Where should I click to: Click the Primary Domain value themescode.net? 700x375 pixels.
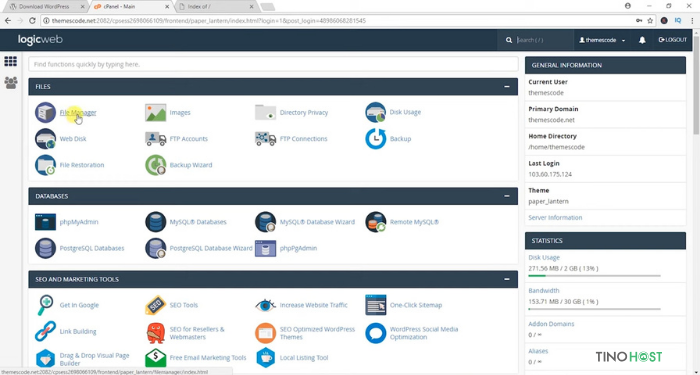click(x=551, y=120)
